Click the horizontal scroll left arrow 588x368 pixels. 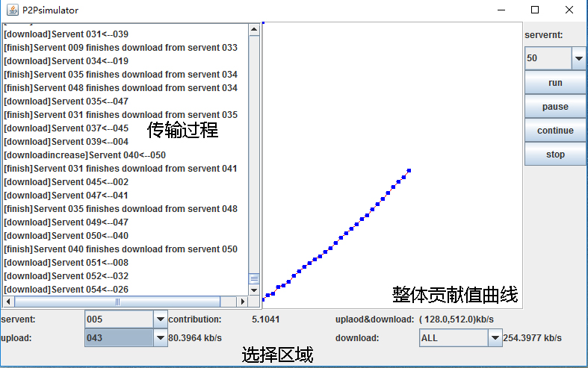point(8,302)
